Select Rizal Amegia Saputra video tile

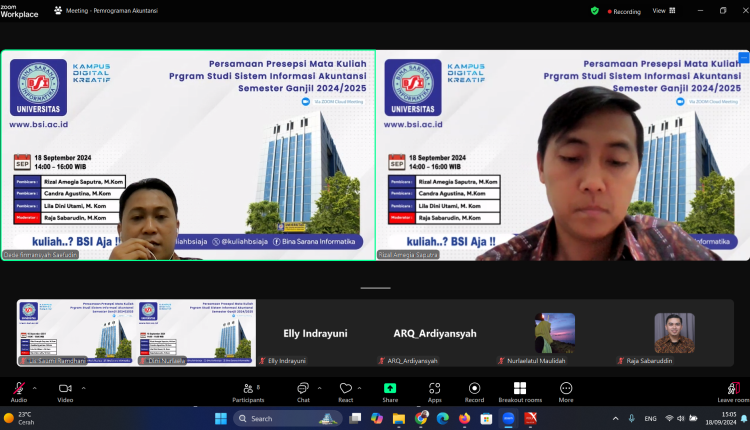pos(563,155)
